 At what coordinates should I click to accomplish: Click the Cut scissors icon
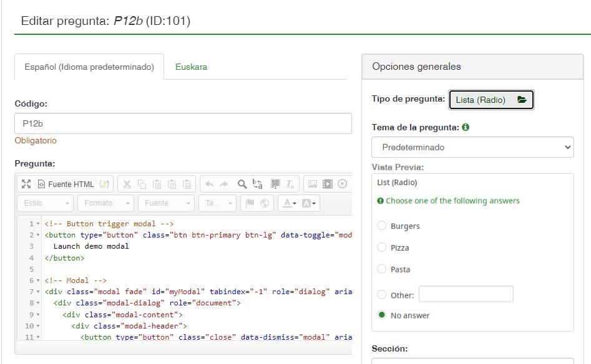click(127, 184)
